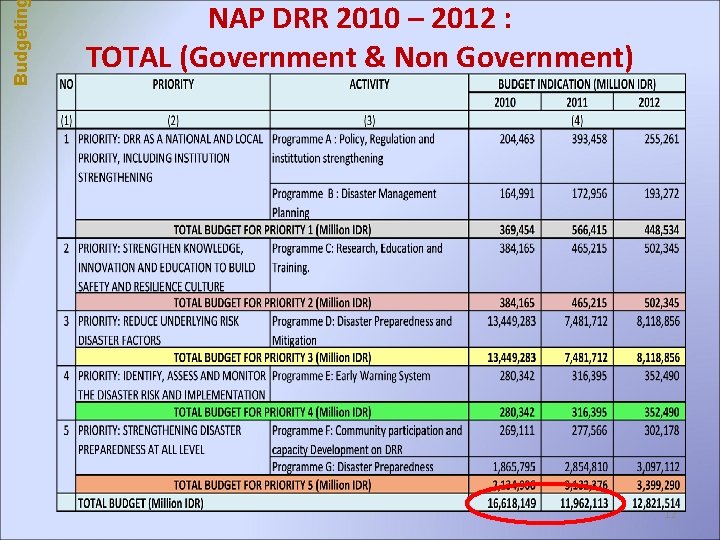The image size is (720, 540).
Task: Click the column index "(2)" cell
Action: point(173,120)
